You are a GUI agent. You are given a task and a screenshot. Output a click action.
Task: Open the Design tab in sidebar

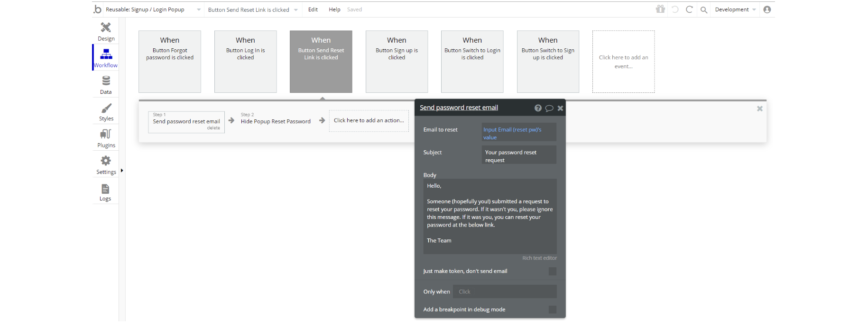pos(106,31)
